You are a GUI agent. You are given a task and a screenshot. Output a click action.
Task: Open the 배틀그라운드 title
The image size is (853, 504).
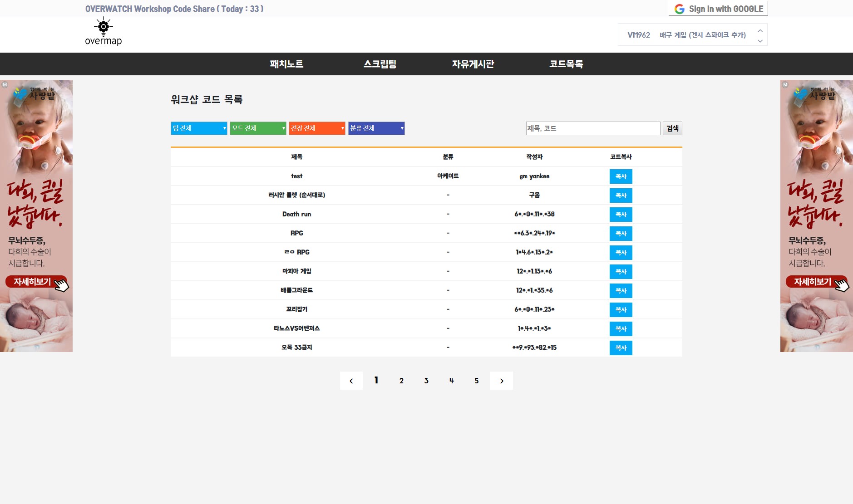pyautogui.click(x=297, y=290)
